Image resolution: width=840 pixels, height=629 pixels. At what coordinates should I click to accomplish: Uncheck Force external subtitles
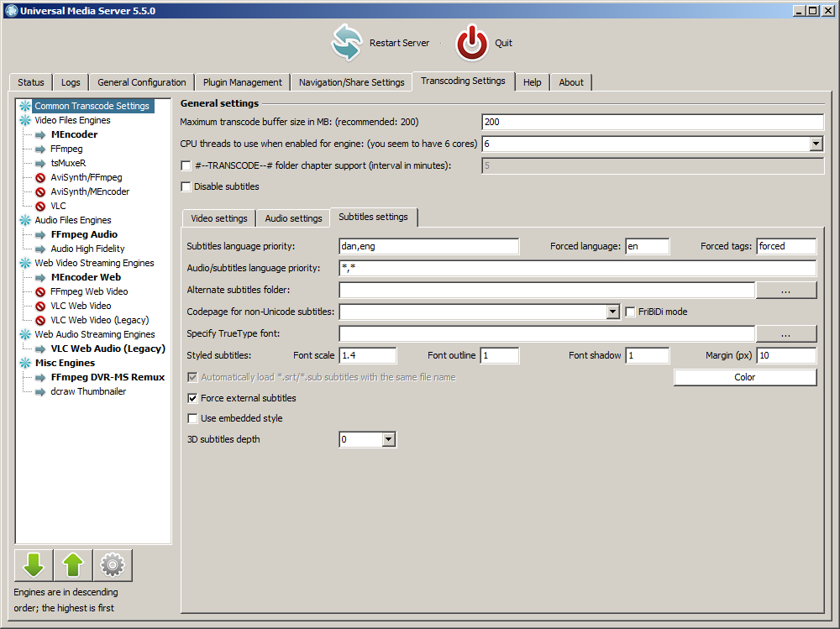pyautogui.click(x=192, y=398)
